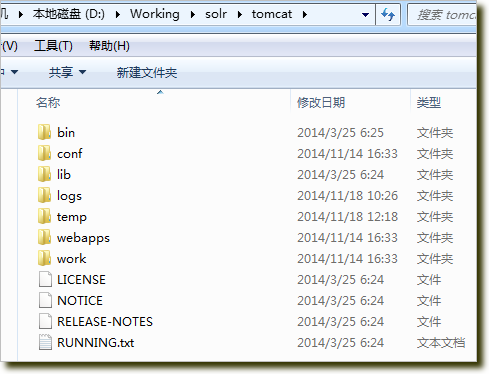Screen dimensions: 489x374
Task: Click bin date 2014/3/25 6:25
Action: (340, 133)
